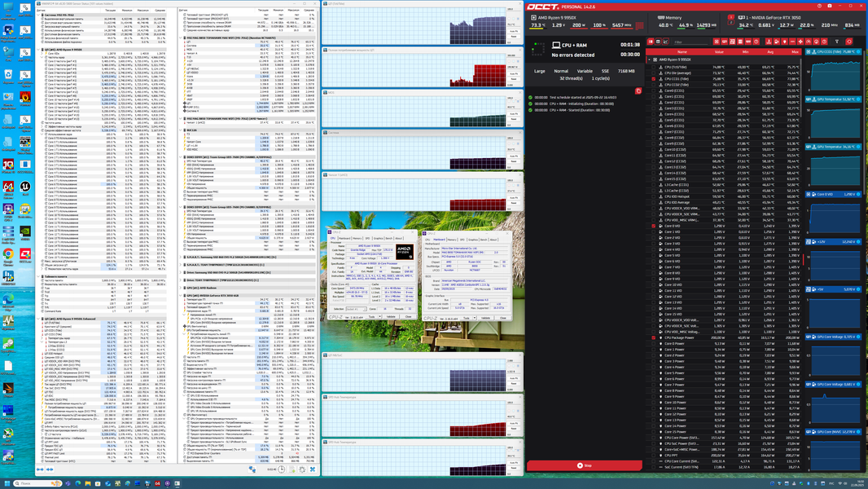Click HWiNFO reset clock icon
868x489 pixels.
coord(281,469)
